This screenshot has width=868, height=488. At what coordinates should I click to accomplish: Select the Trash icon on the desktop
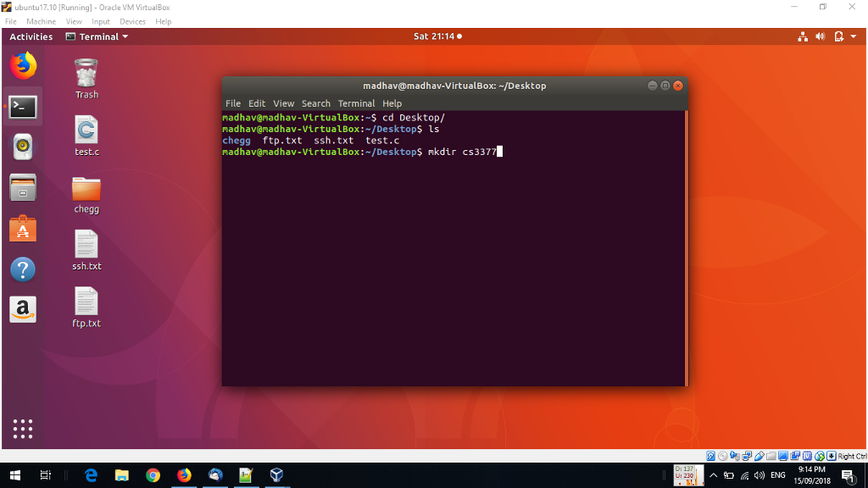tap(86, 79)
